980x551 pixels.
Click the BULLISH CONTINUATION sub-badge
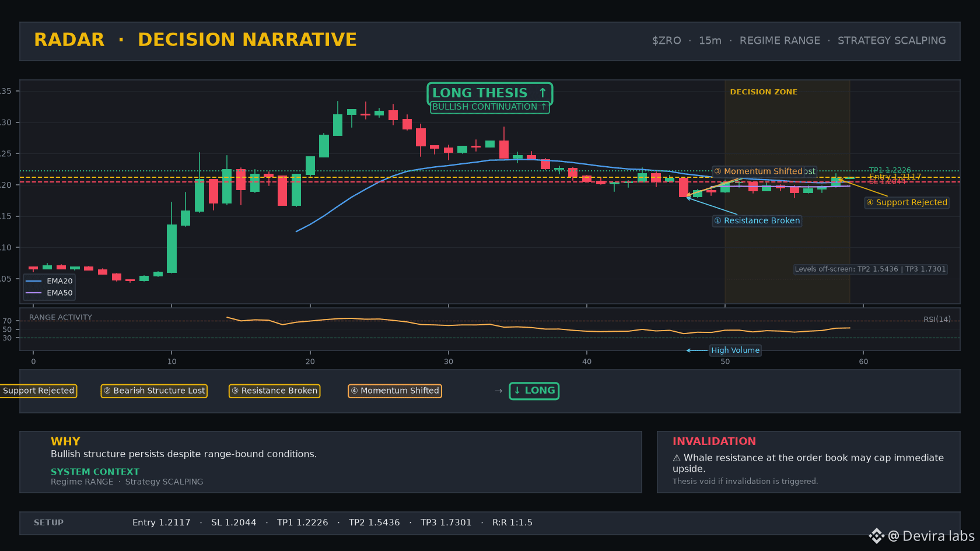(x=489, y=107)
